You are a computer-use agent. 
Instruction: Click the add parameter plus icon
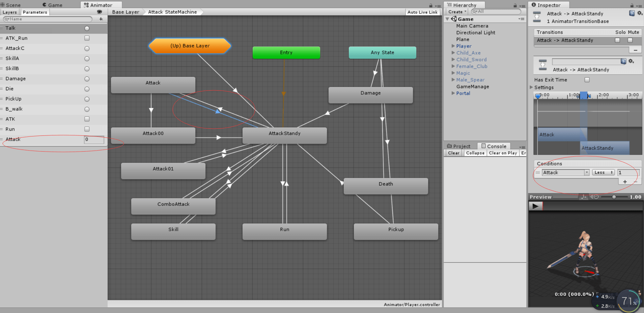pos(101,19)
